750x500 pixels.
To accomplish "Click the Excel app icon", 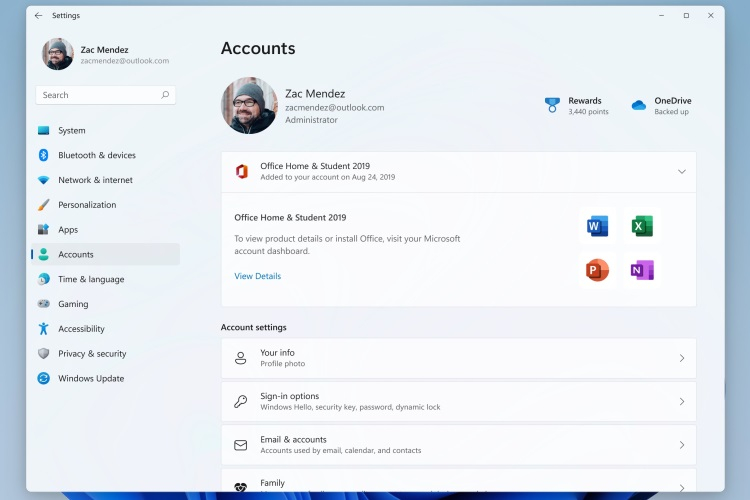I will 642,227.
